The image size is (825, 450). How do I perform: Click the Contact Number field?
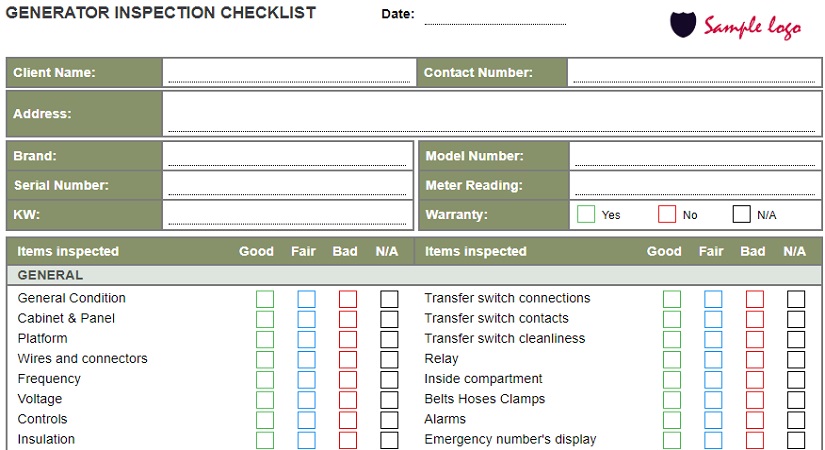(x=694, y=72)
